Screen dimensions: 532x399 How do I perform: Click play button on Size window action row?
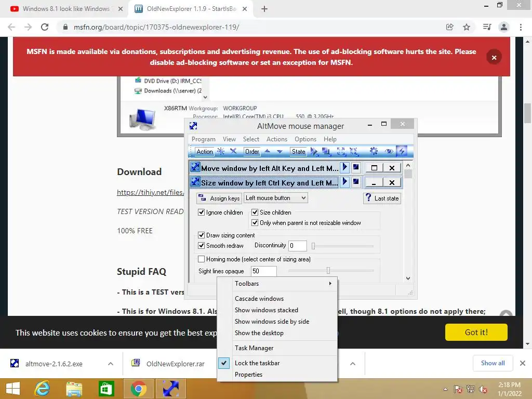tap(345, 182)
